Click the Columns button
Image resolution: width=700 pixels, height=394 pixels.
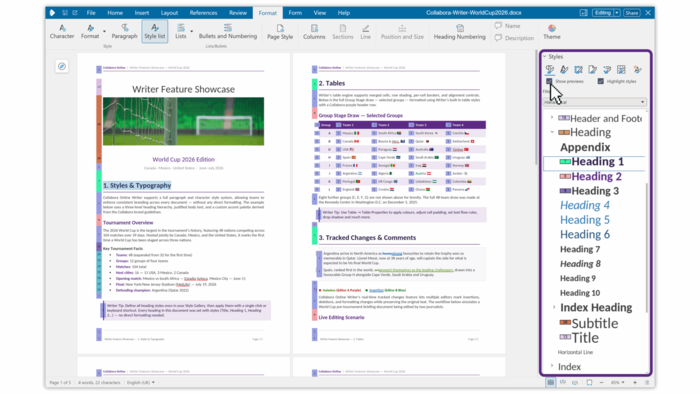314,32
